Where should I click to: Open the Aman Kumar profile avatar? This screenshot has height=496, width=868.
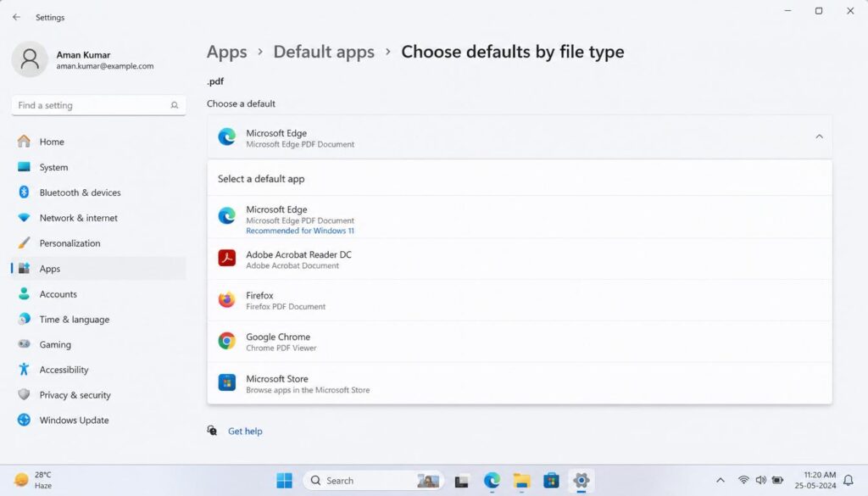pos(30,59)
